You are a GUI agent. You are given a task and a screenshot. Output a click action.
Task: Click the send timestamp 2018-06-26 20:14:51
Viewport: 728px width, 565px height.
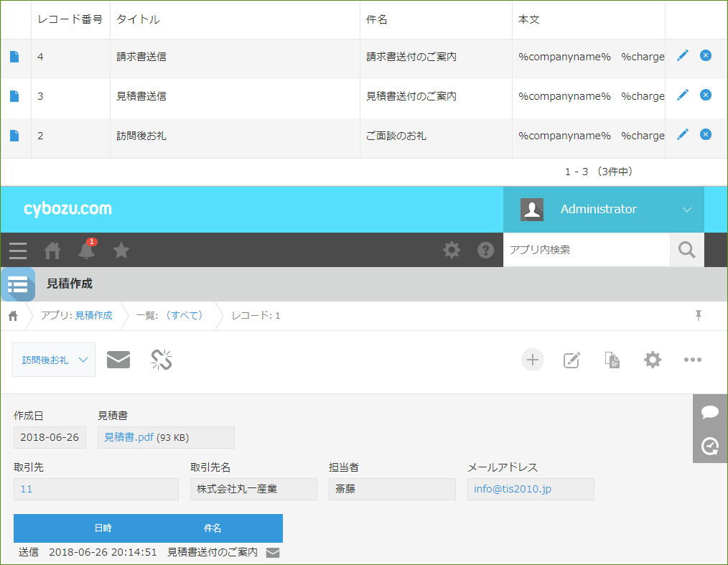103,553
